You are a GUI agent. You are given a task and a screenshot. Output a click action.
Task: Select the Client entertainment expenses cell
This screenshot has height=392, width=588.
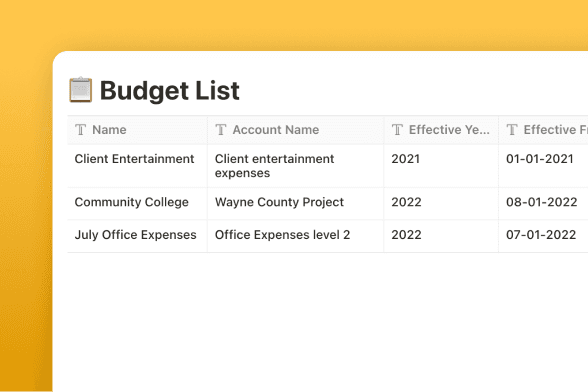(x=296, y=166)
